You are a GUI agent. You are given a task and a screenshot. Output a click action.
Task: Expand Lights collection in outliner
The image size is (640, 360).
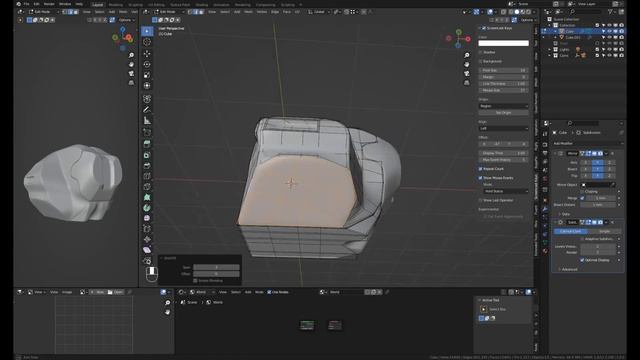point(550,49)
